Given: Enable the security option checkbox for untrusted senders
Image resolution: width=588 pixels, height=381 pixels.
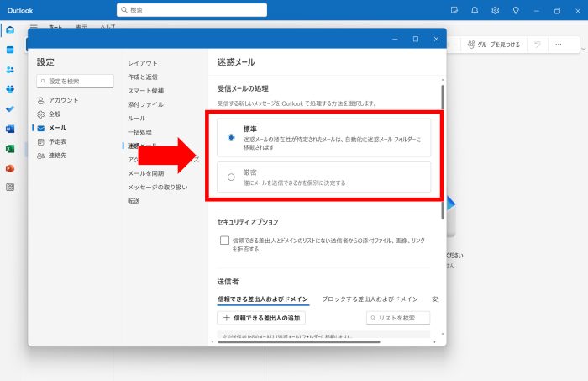Looking at the screenshot, I should click(225, 241).
